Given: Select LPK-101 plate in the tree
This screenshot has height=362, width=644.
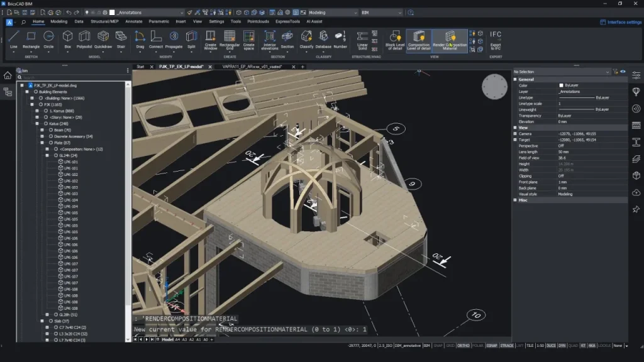Looking at the screenshot, I should tap(70, 162).
